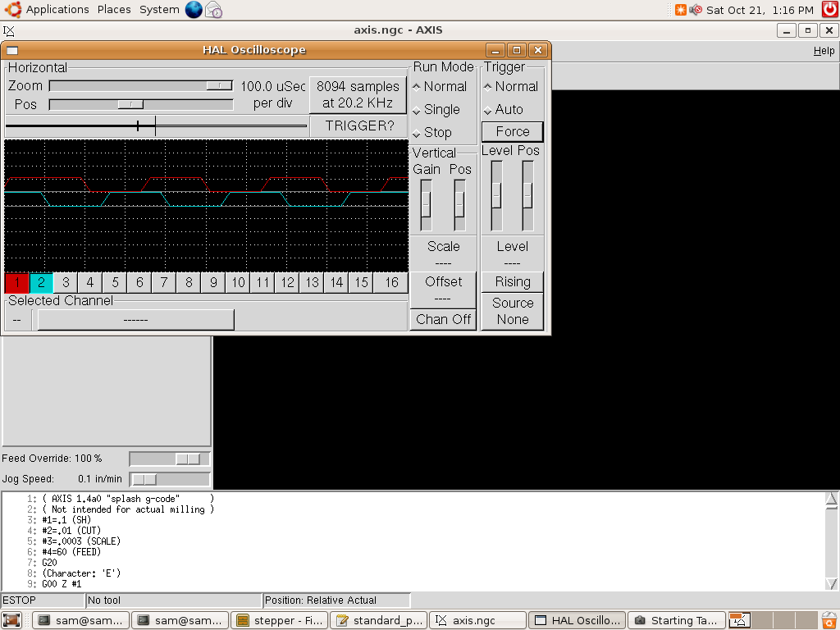This screenshot has height=630, width=840.
Task: Select scope channel 14
Action: [x=336, y=283]
